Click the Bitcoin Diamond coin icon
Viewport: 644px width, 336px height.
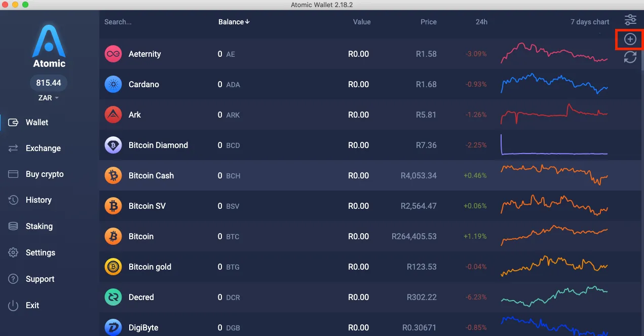pyautogui.click(x=113, y=145)
